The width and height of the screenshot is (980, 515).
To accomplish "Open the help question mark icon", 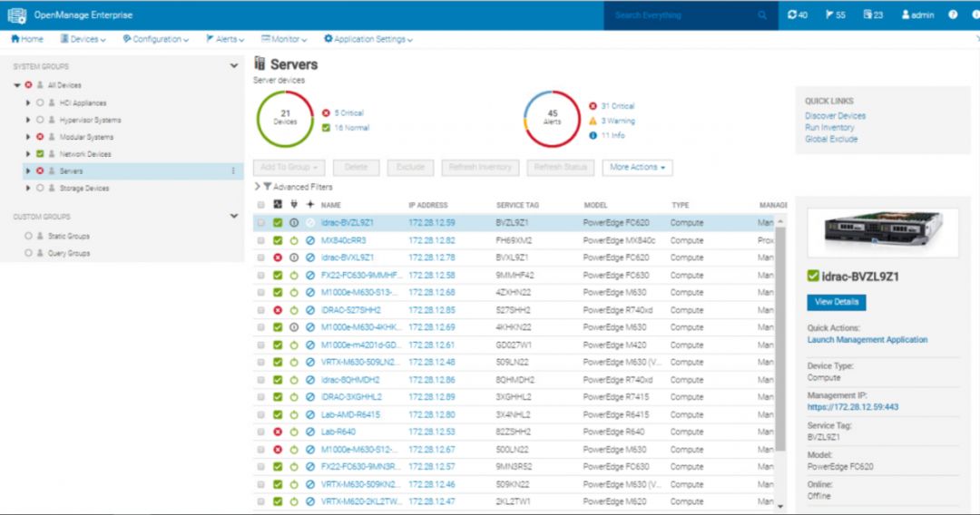I will point(953,15).
